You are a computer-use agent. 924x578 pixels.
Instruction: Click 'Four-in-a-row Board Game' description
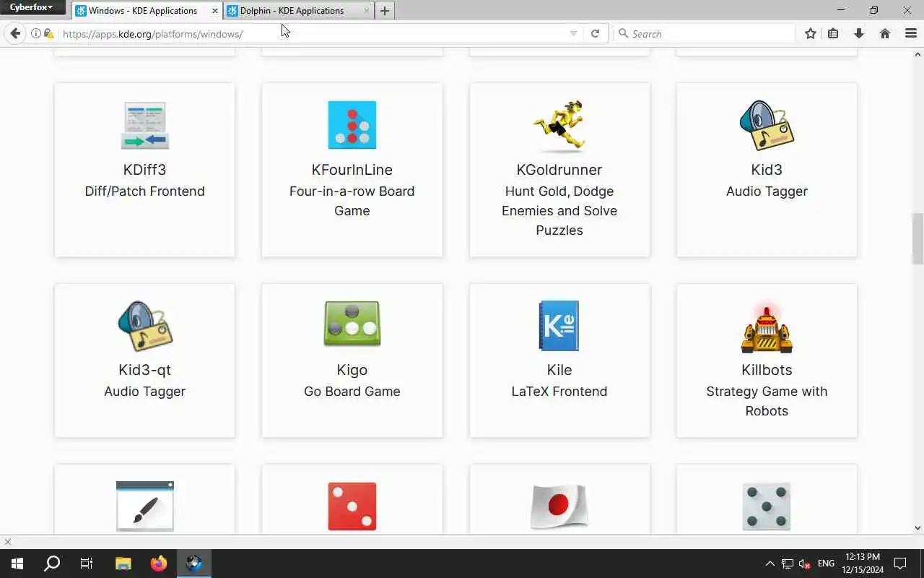352,201
